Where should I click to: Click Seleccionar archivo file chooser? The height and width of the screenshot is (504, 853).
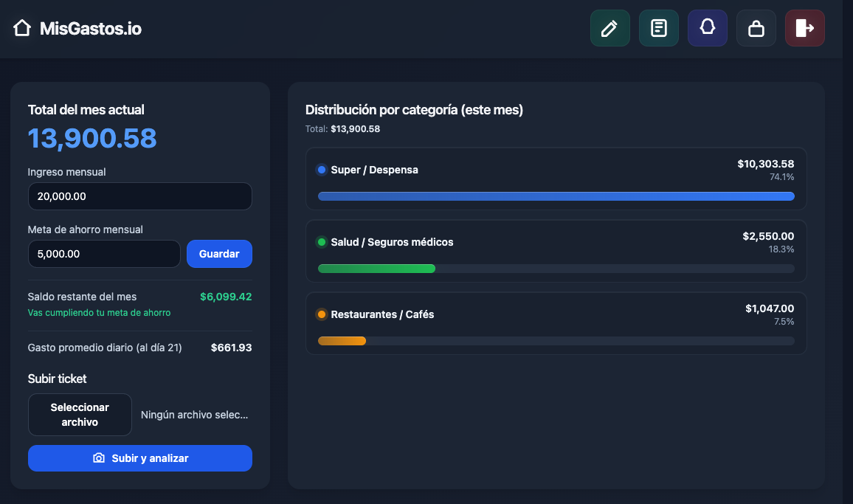point(80,415)
